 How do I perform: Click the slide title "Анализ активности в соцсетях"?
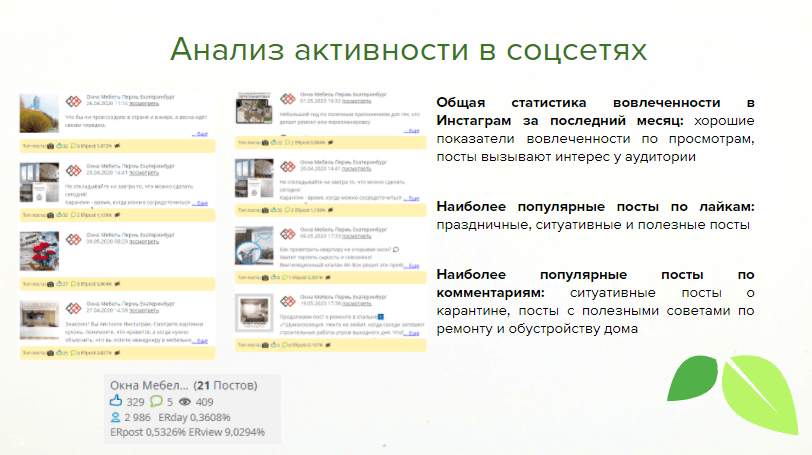coord(409,50)
